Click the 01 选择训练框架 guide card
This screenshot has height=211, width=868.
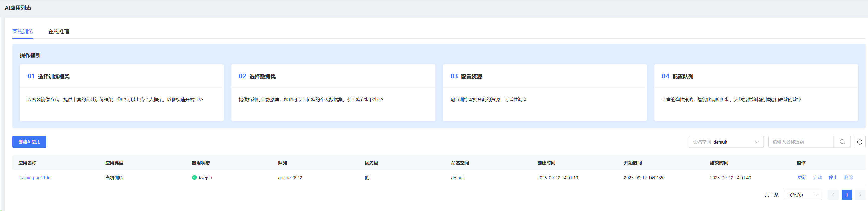pyautogui.click(x=122, y=92)
